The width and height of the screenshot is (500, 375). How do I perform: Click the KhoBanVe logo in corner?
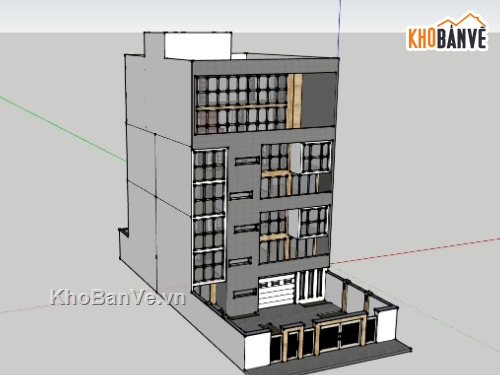pos(447,32)
